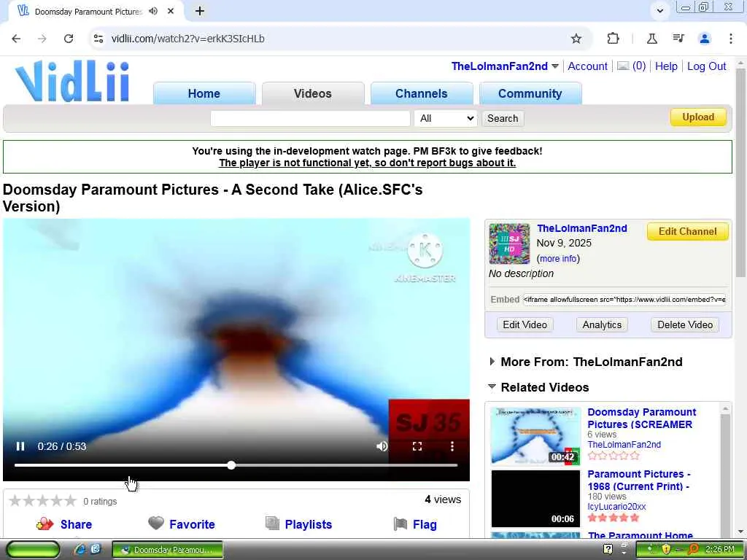Bookmark this page with the star icon

point(576,39)
